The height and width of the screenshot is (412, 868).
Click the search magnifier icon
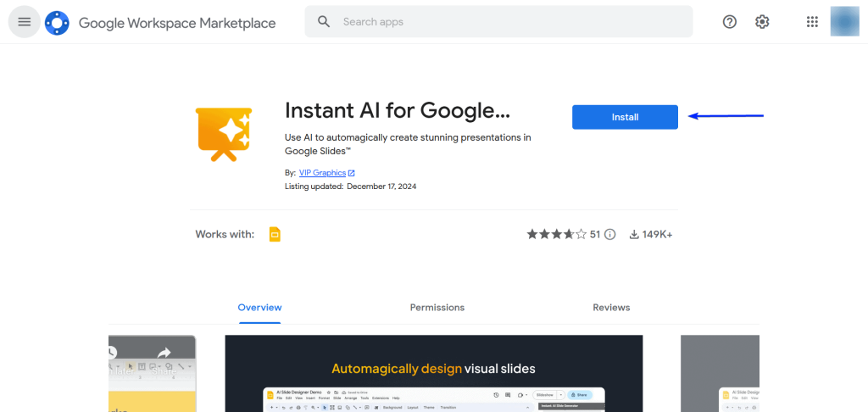[324, 22]
